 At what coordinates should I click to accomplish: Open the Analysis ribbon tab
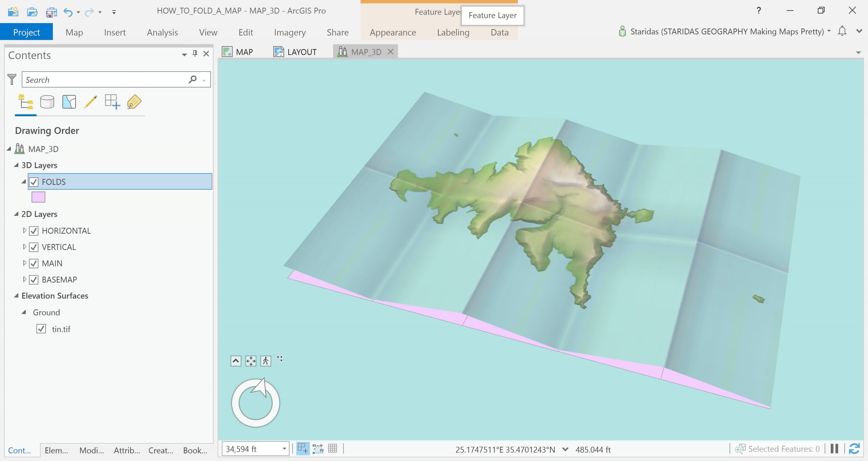coord(162,33)
